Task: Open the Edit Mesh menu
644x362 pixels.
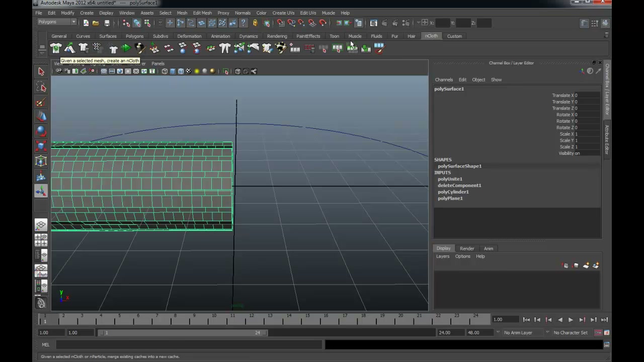Action: (202, 13)
